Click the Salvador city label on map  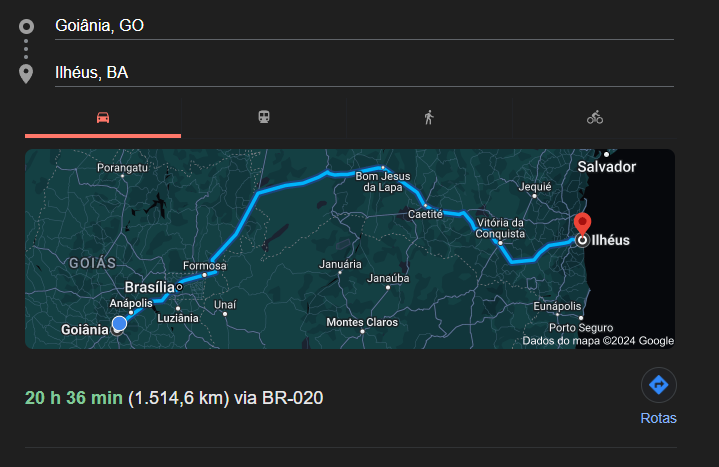(606, 167)
